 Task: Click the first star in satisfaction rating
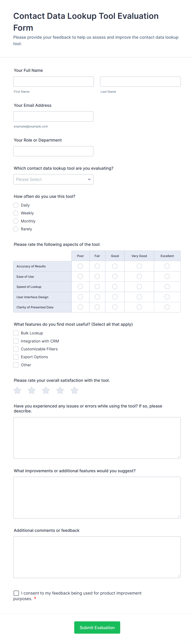coord(18,390)
